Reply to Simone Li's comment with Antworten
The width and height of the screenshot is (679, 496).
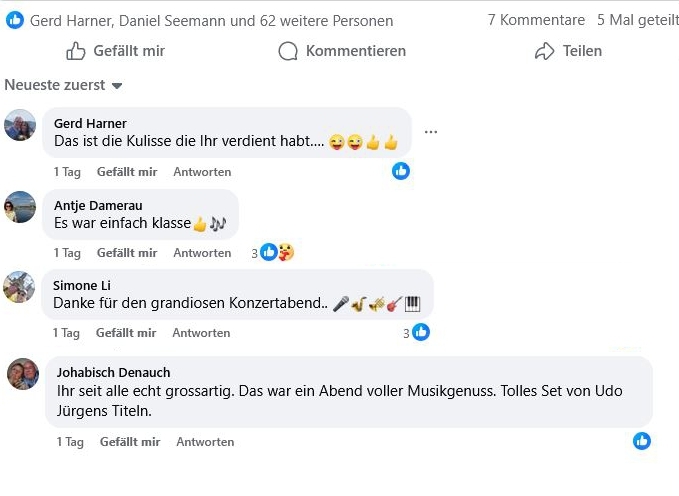(x=201, y=333)
